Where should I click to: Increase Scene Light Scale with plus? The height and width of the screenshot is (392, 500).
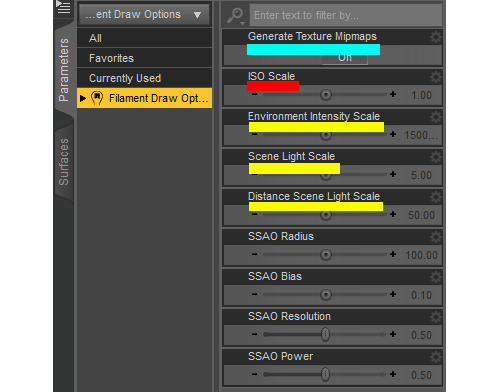click(x=393, y=174)
